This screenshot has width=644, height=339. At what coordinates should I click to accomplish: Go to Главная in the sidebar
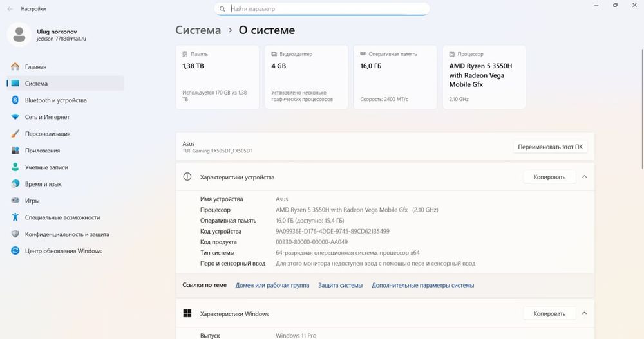pyautogui.click(x=65, y=66)
